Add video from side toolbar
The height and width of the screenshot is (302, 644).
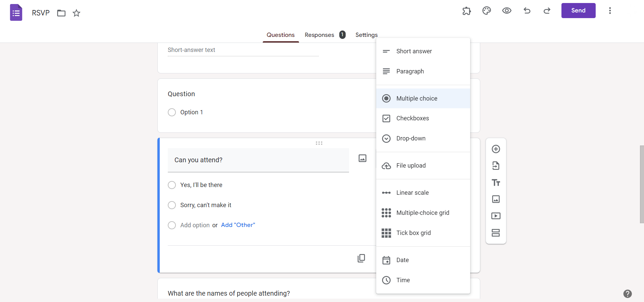pos(496,216)
